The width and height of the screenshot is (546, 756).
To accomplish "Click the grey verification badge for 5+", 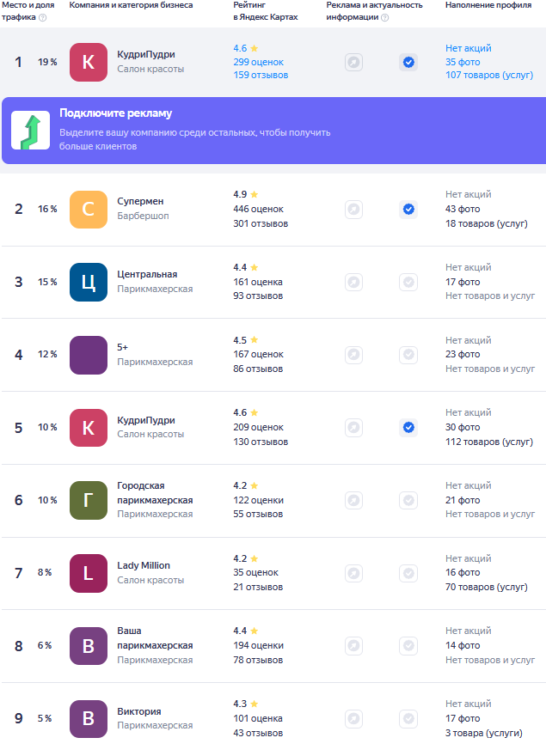I will pos(408,355).
